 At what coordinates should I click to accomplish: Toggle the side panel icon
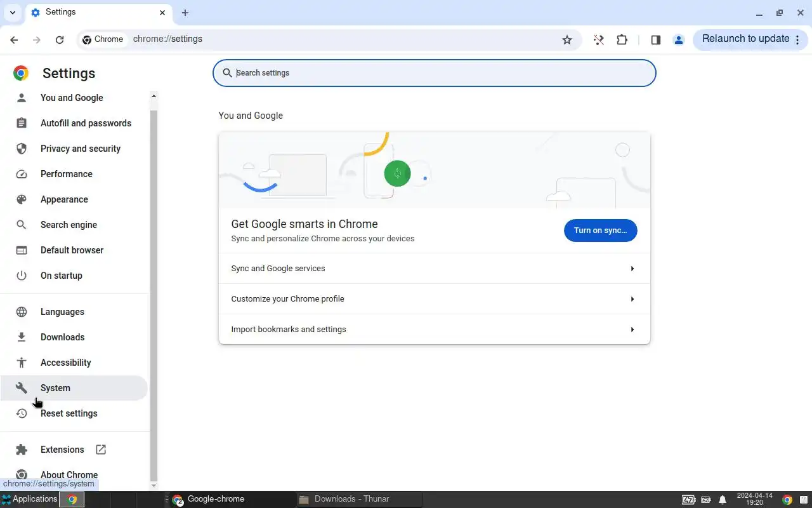tap(656, 40)
